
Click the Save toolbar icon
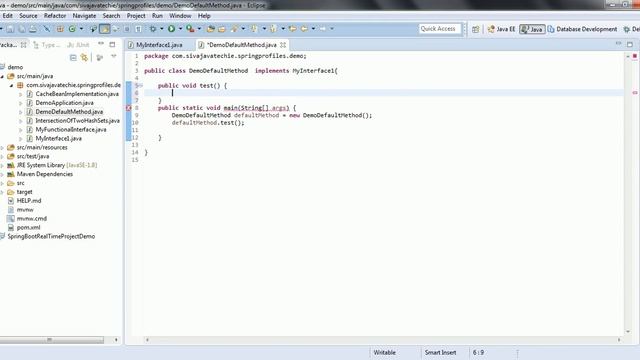click(x=10, y=29)
